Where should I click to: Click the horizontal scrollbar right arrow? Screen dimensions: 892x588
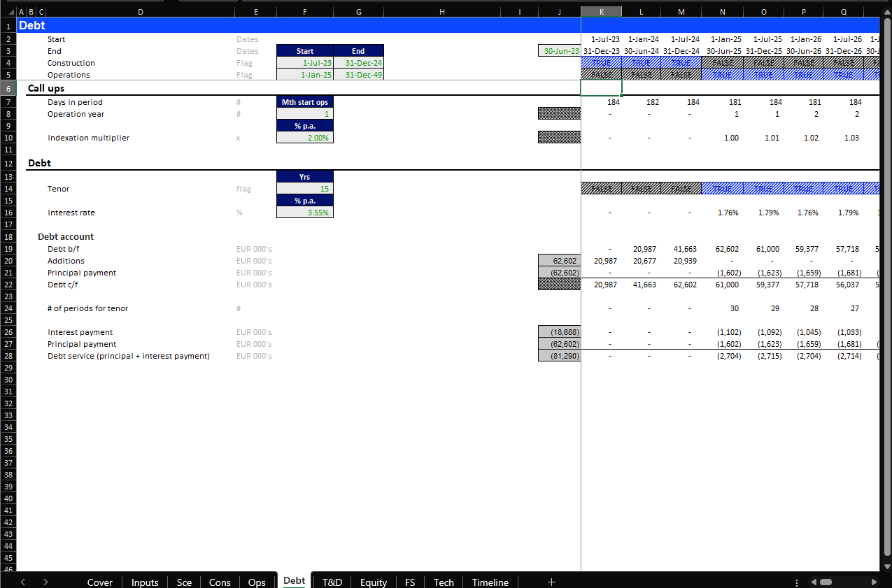pyautogui.click(x=873, y=582)
